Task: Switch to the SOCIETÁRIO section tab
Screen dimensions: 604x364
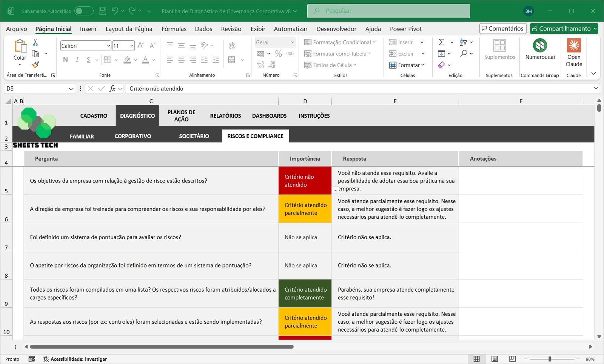Action: pyautogui.click(x=194, y=136)
